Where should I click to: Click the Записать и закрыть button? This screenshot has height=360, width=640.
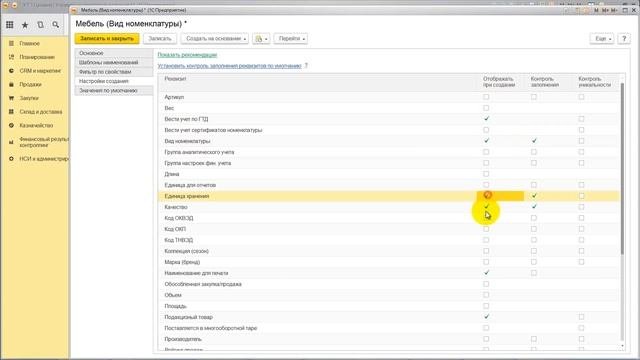click(x=107, y=38)
